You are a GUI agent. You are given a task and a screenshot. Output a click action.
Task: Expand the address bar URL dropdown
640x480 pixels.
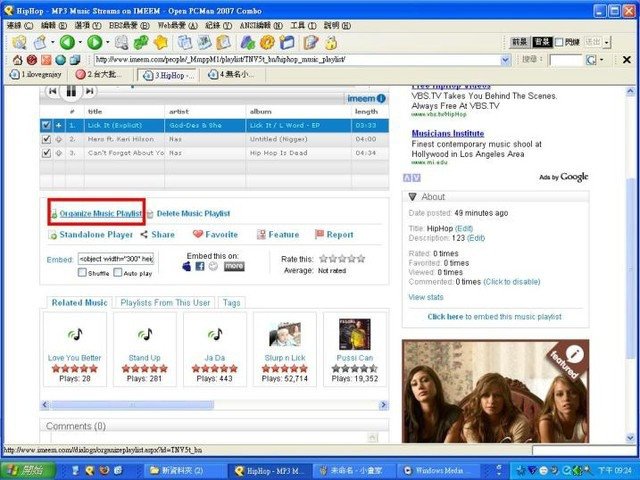tap(505, 60)
